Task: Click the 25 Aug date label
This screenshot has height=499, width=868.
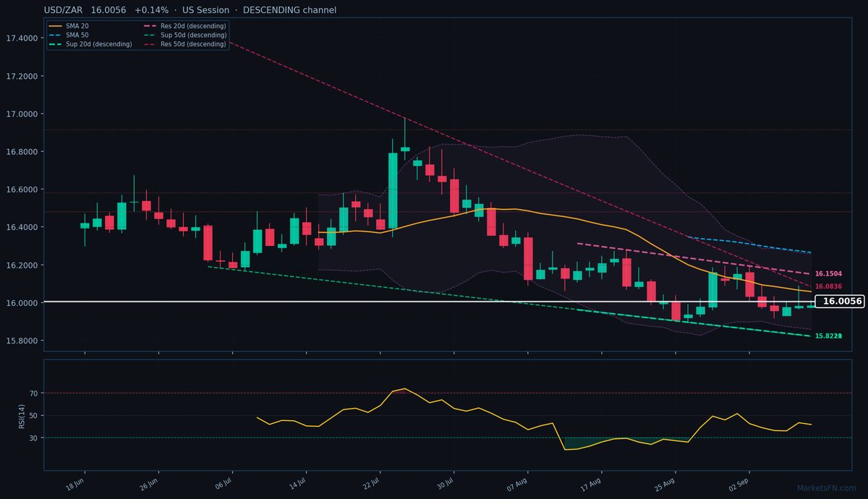Action: coord(665,485)
